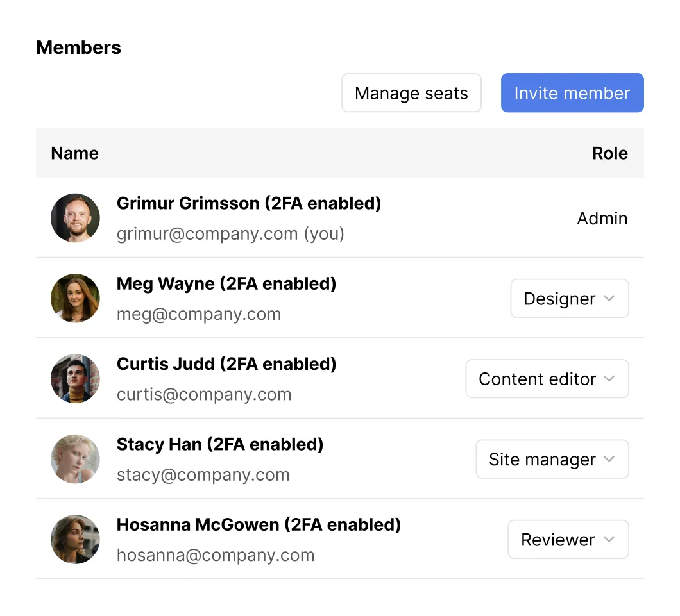The width and height of the screenshot is (680, 616).
Task: Select Curtis Judd's profile image
Action: click(x=75, y=378)
